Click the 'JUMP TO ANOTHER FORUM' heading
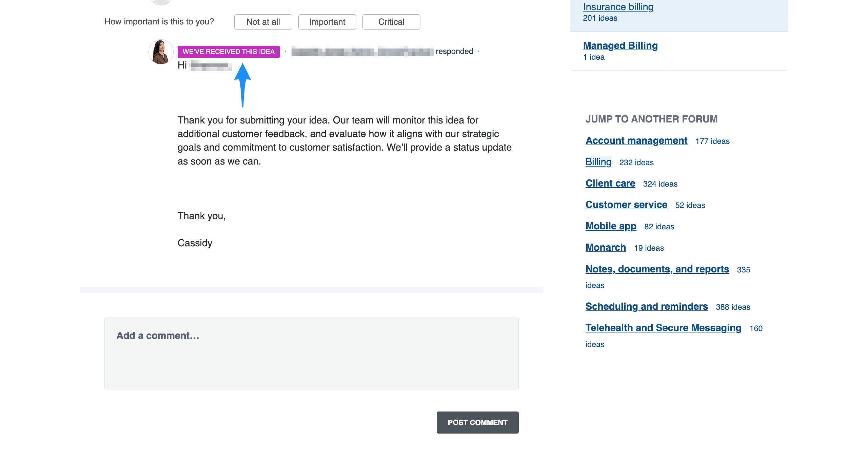 [651, 119]
